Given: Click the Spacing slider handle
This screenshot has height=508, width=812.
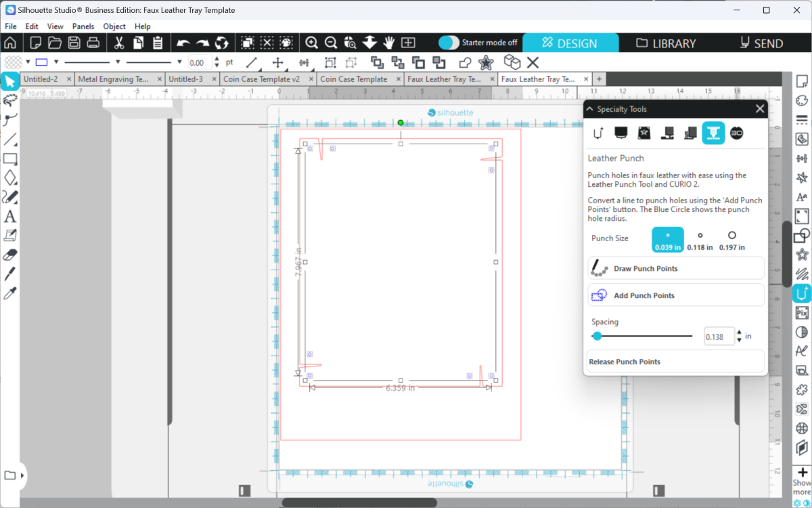Looking at the screenshot, I should pyautogui.click(x=597, y=336).
